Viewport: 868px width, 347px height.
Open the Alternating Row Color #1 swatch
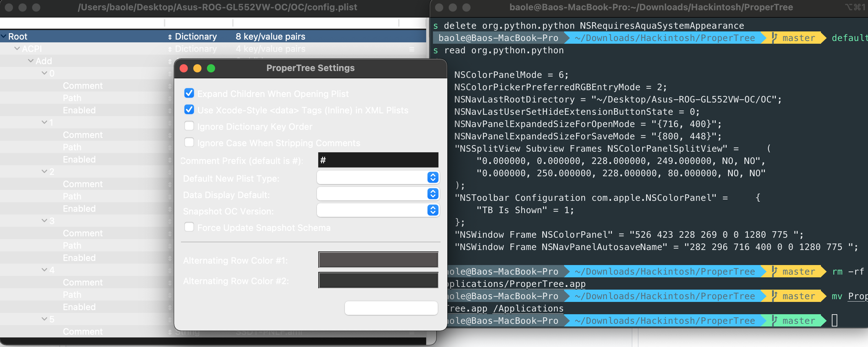(x=378, y=260)
